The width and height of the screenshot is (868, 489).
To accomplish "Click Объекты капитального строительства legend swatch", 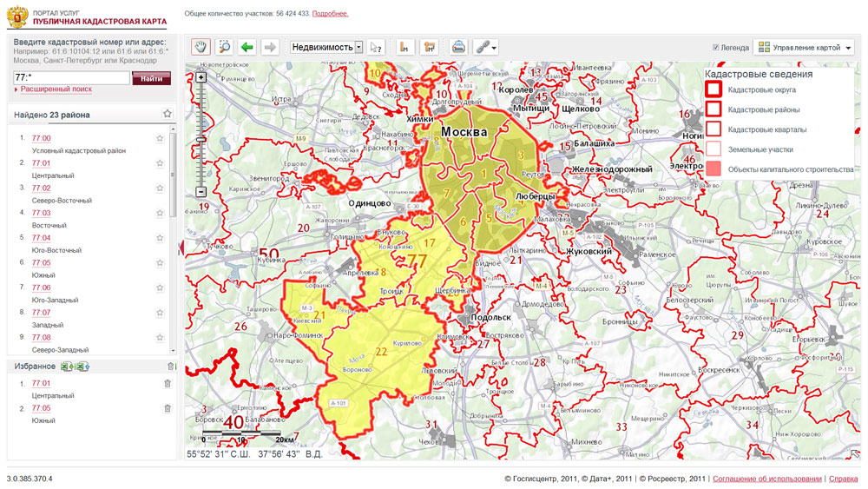I will (713, 169).
